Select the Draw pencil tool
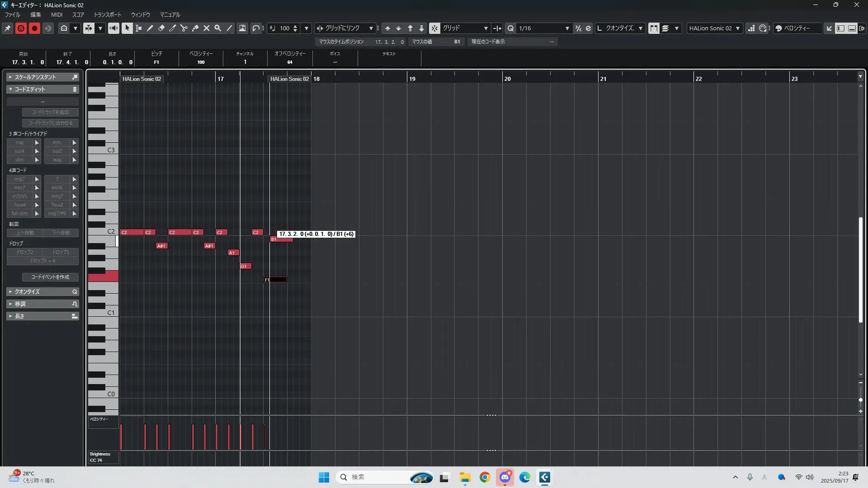Image resolution: width=868 pixels, height=488 pixels. coord(150,28)
